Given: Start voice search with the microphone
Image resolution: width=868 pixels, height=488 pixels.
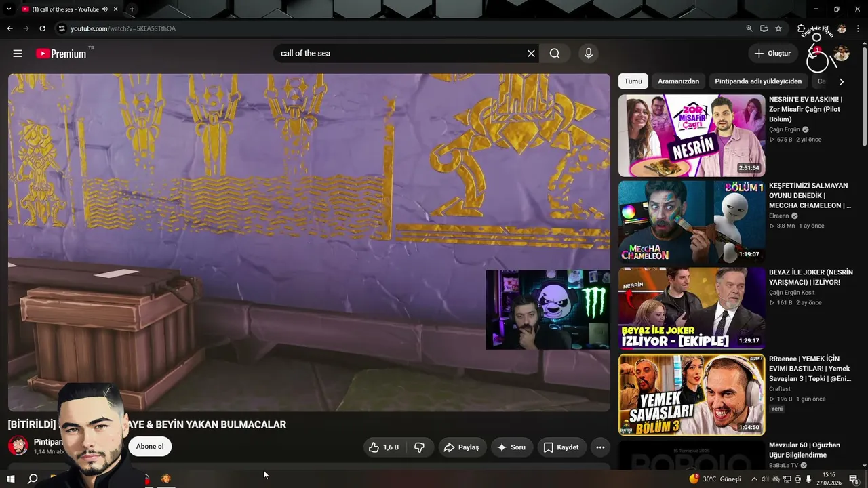Looking at the screenshot, I should pyautogui.click(x=588, y=54).
